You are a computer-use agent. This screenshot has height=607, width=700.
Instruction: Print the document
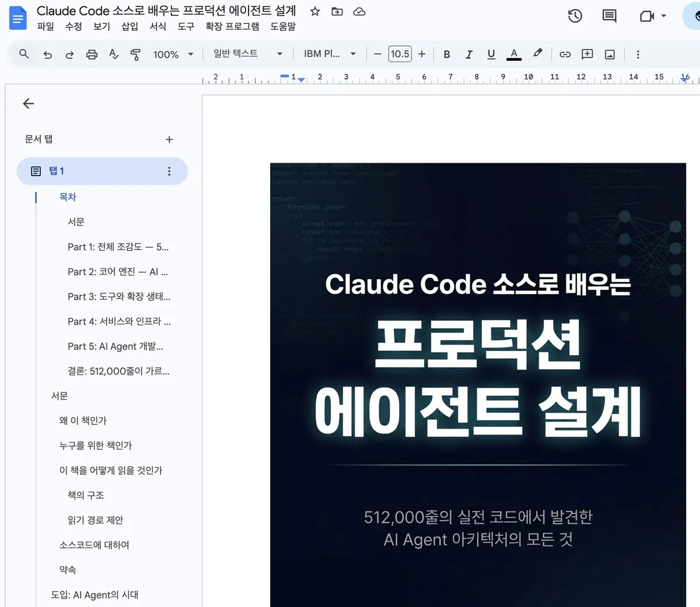(x=92, y=54)
